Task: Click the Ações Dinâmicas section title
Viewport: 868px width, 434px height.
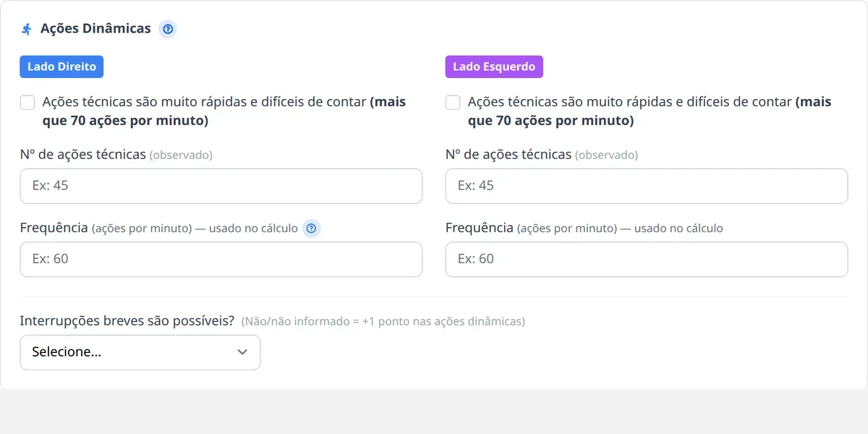Action: 95,29
